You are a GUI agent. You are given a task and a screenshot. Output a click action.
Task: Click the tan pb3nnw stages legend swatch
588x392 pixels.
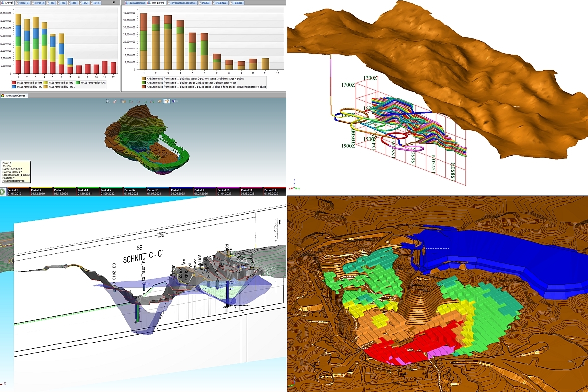144,78
